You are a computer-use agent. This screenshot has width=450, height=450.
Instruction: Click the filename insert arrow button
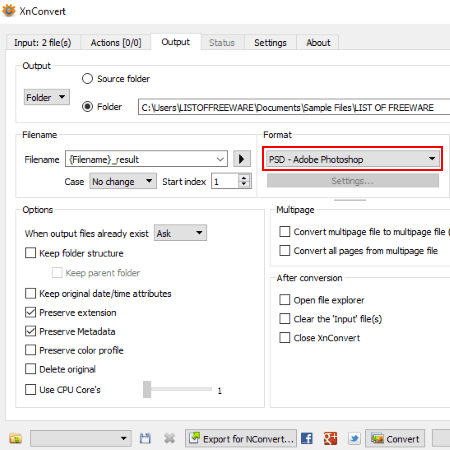[x=242, y=159]
